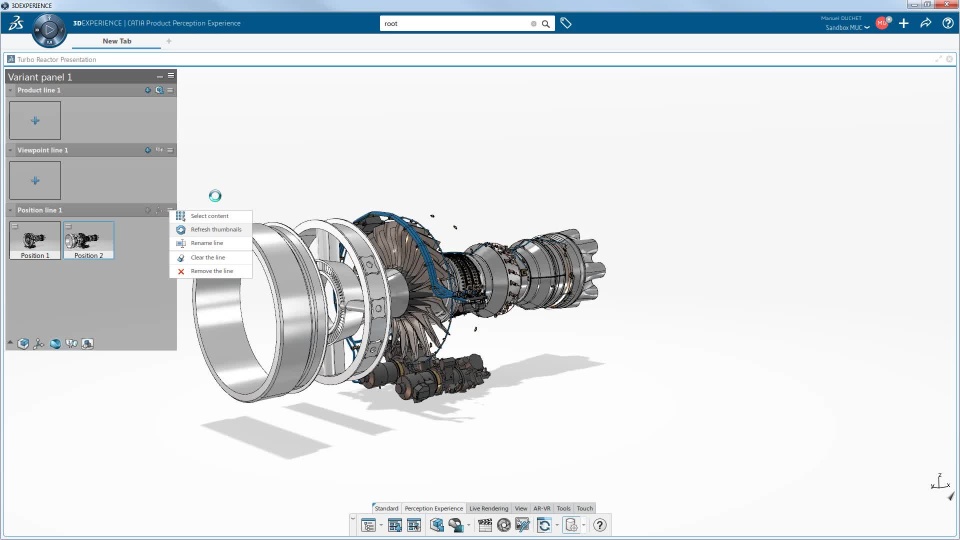Viewport: 960px width, 540px height.
Task: Click the 3D cube toolbar icon
Action: (x=437, y=525)
